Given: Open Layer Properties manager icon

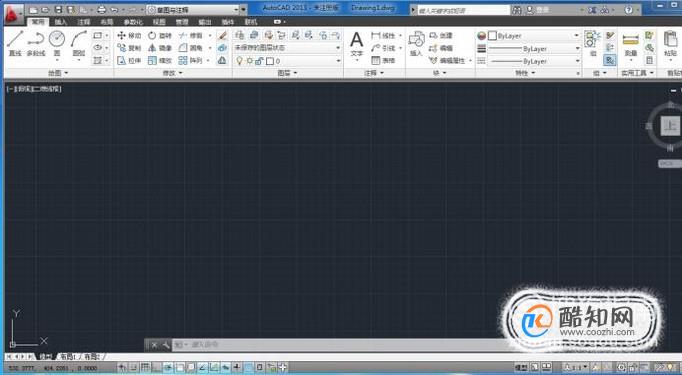Looking at the screenshot, I should tap(239, 35).
